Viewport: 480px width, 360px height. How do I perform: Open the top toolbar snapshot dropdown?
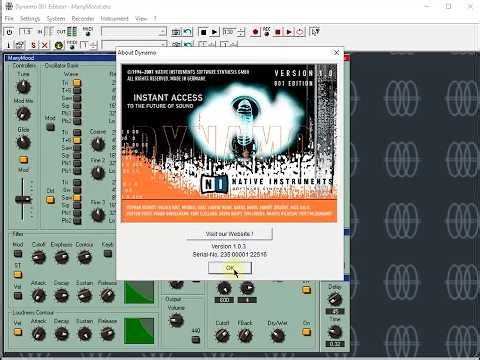point(134,32)
